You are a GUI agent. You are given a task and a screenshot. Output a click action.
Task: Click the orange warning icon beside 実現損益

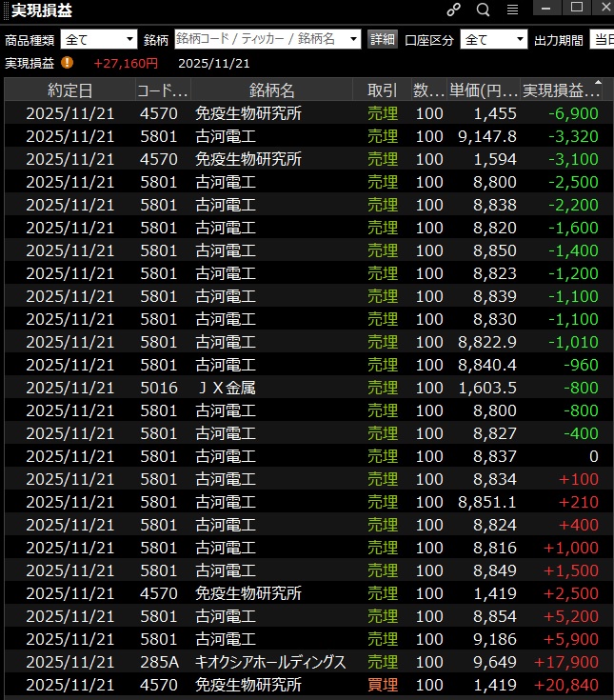pos(67,63)
